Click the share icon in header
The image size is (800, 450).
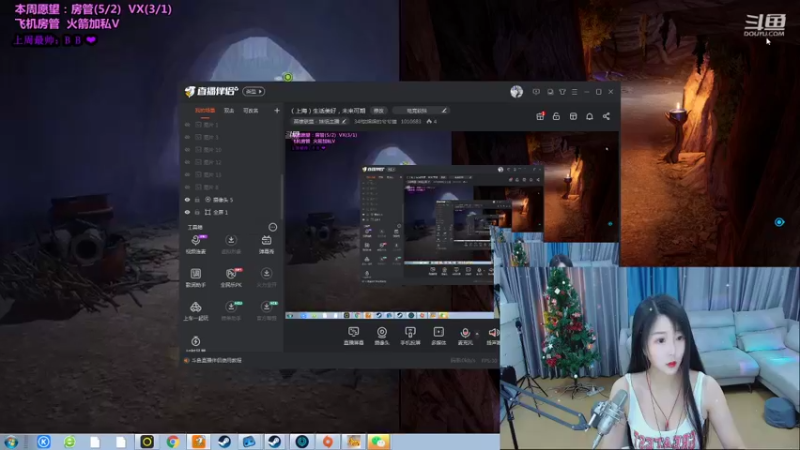(x=606, y=116)
